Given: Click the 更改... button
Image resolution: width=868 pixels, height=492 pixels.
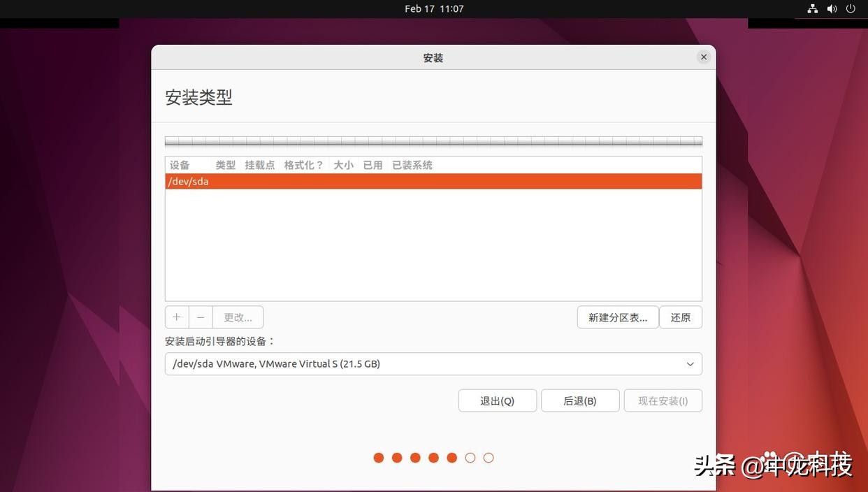Looking at the screenshot, I should tap(238, 316).
